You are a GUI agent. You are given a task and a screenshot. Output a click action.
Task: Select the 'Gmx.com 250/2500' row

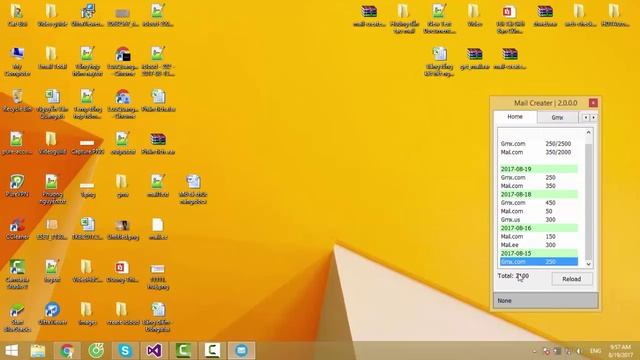coord(539,144)
